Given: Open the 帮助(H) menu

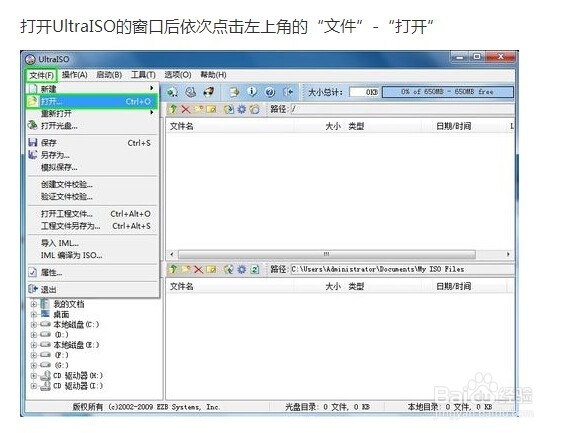Looking at the screenshot, I should tap(213, 75).
